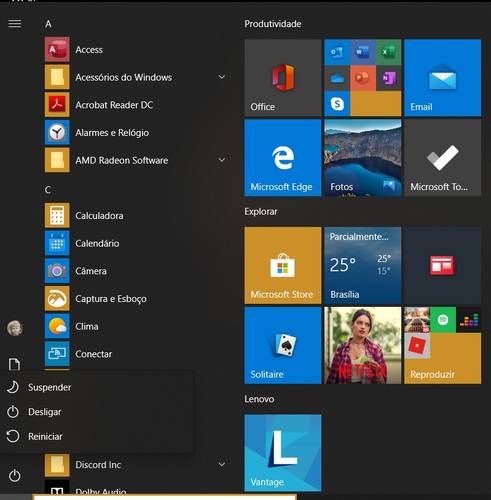Open the Documents sidebar icon

(x=14, y=364)
